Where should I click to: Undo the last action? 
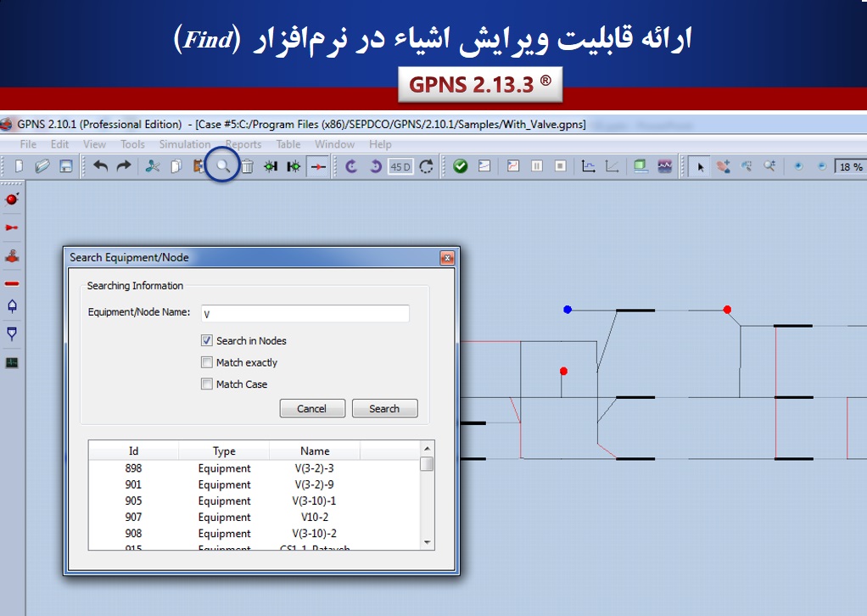tap(100, 166)
